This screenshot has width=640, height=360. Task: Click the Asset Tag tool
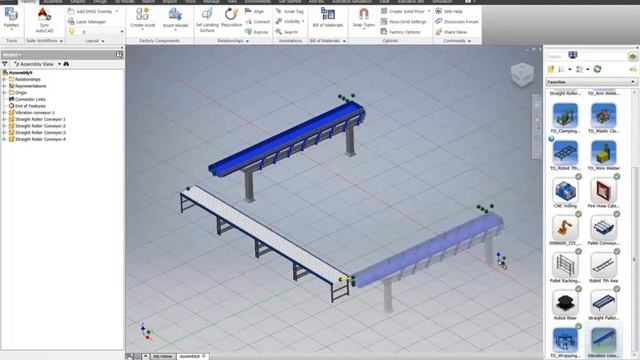289,11
